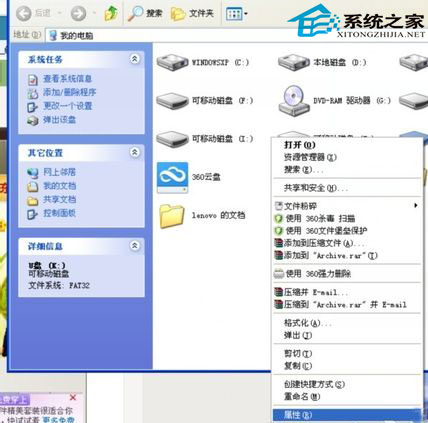Click the 共享文档 folder icon
428x423 pixels.
[x=33, y=200]
